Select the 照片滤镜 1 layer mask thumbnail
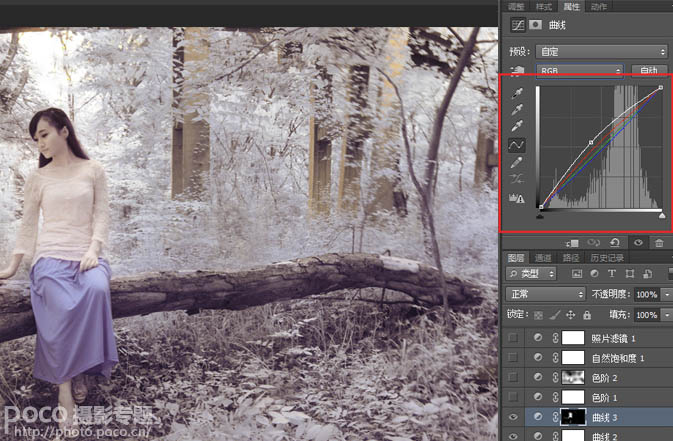Screen dimensions: 673x441 (573, 338)
